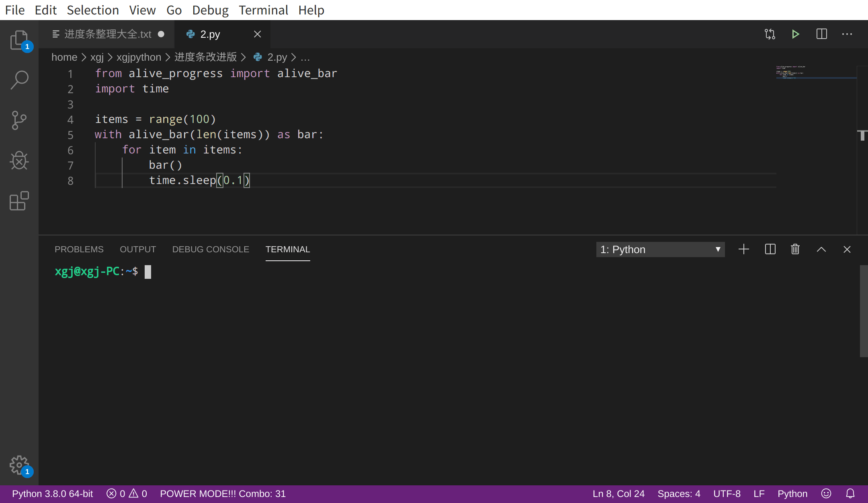Image resolution: width=868 pixels, height=503 pixels.
Task: Expand the breadcrumb 进度条改进版 path
Action: (206, 57)
